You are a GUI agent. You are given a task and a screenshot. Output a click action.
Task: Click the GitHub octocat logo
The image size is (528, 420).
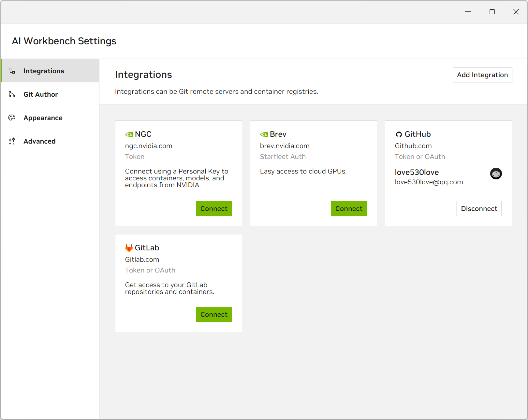tap(399, 134)
